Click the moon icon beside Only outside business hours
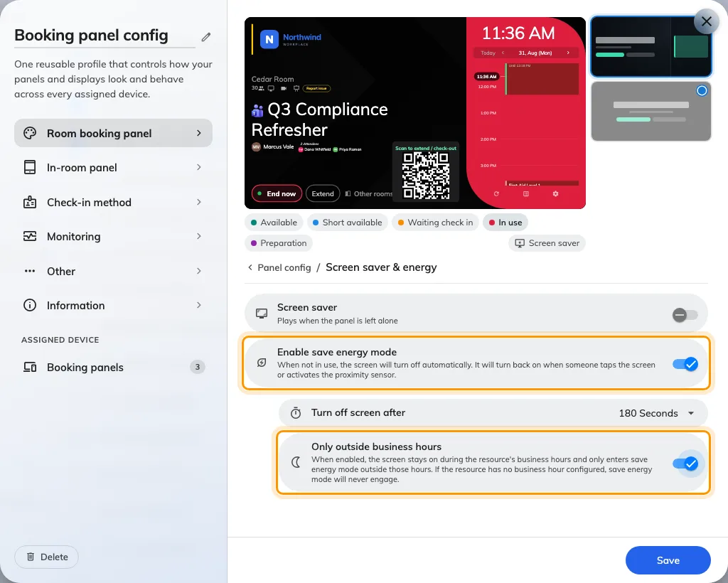This screenshot has width=728, height=583. pyautogui.click(x=296, y=462)
